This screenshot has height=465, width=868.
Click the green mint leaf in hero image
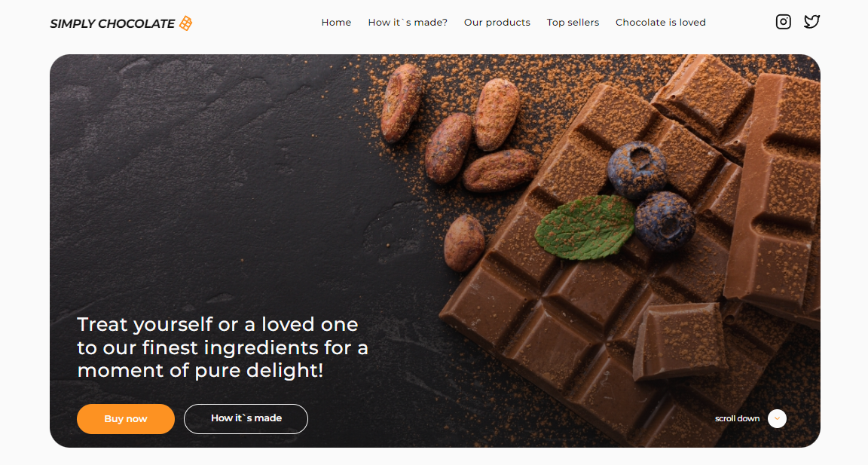(x=585, y=227)
